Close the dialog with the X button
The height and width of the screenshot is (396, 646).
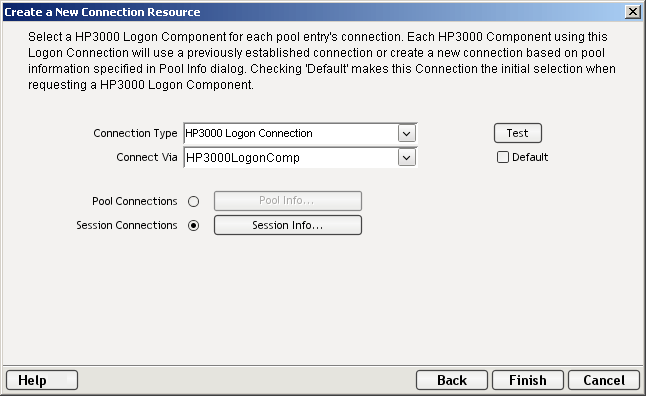click(632, 12)
